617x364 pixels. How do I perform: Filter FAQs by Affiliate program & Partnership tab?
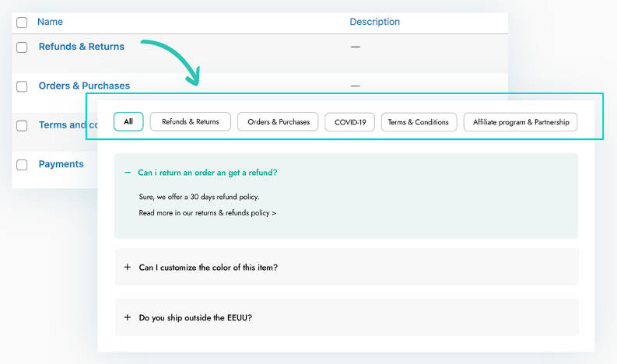521,122
